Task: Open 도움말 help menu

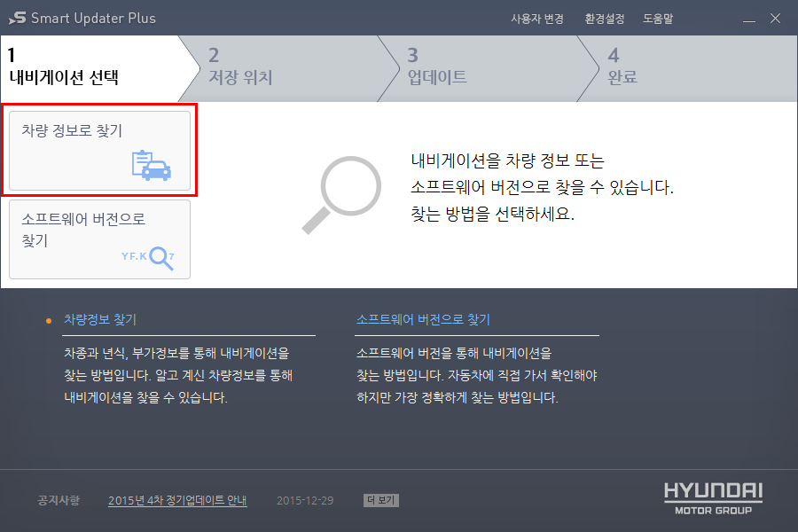Action: tap(658, 19)
